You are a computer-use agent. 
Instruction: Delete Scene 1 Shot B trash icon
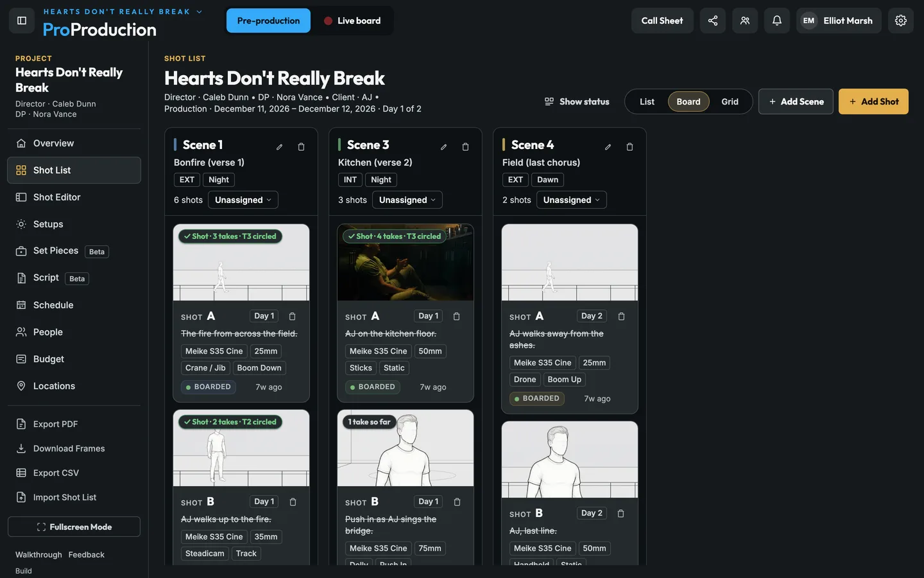click(x=293, y=502)
